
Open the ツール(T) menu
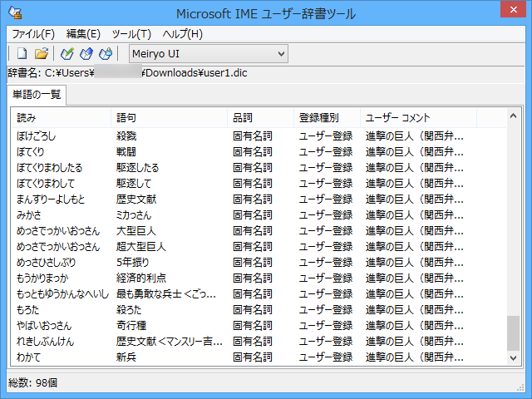point(131,34)
